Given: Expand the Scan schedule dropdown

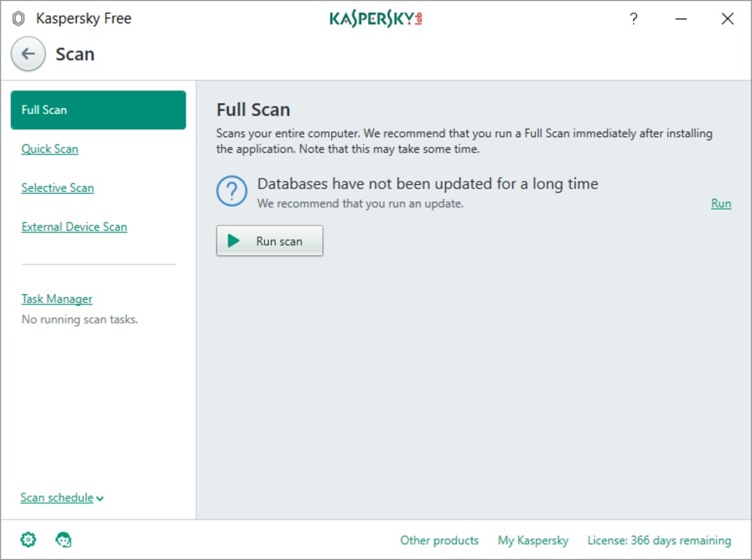Looking at the screenshot, I should [62, 498].
